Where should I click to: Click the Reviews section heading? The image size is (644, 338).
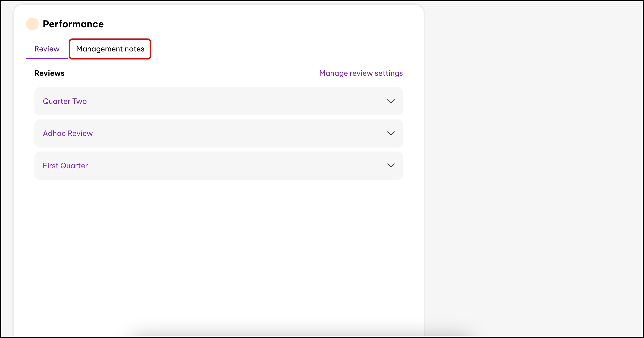(49, 73)
